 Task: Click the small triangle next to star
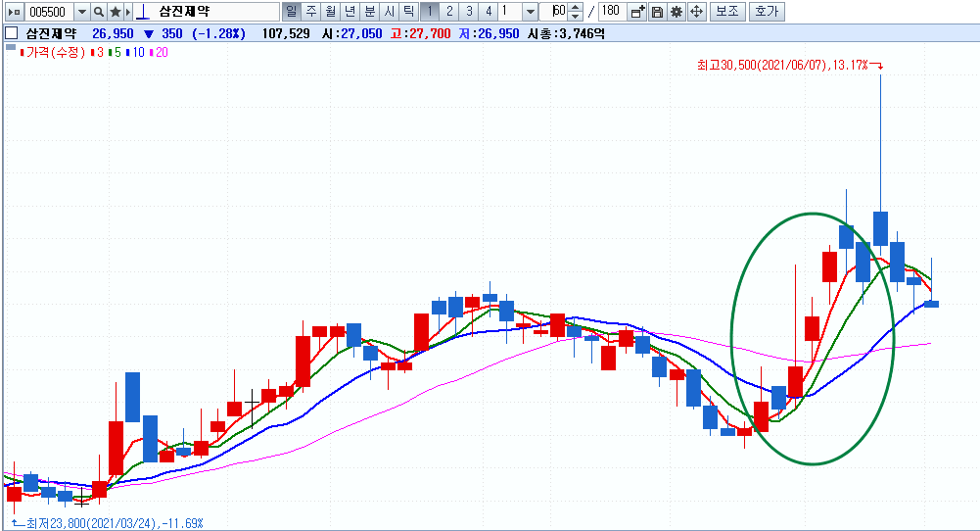128,11
